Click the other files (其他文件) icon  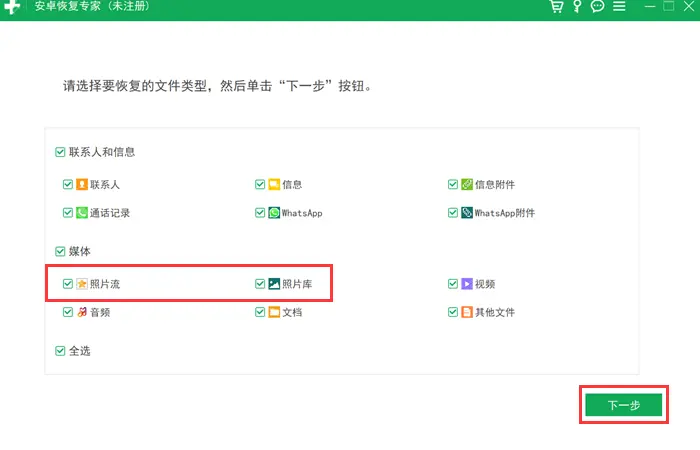point(467,312)
